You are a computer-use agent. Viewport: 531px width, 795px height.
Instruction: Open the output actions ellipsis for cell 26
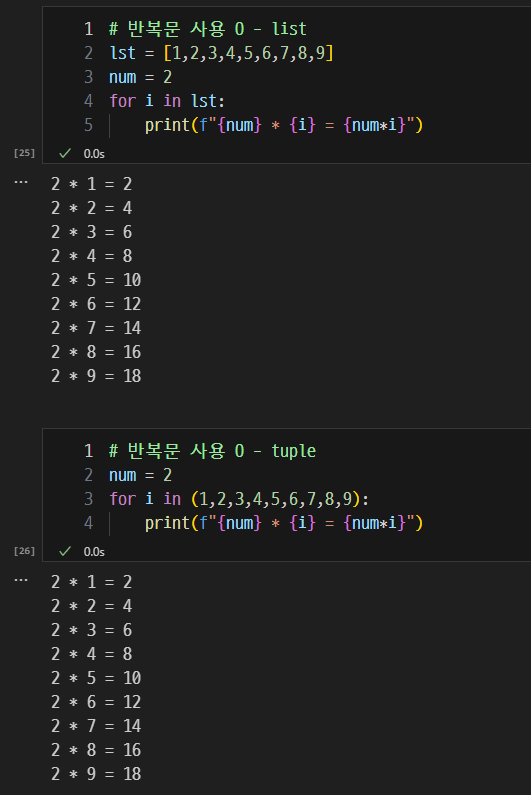[x=21, y=580]
